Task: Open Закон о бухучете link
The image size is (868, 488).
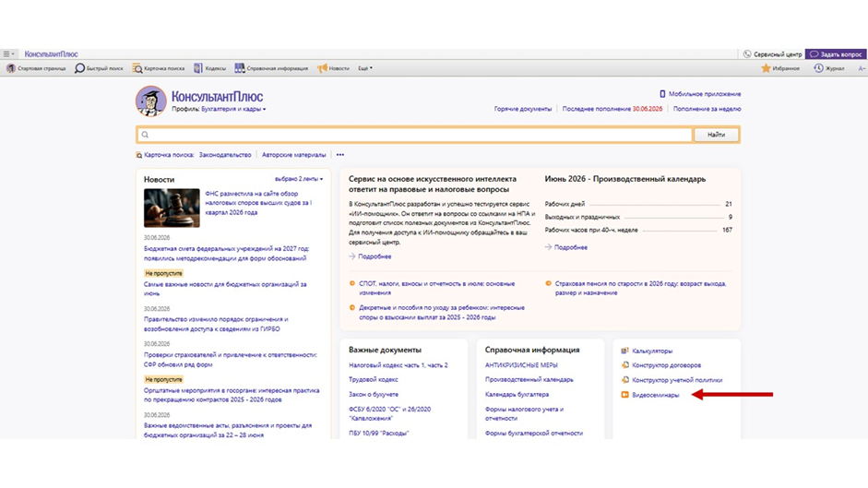Action: (373, 395)
